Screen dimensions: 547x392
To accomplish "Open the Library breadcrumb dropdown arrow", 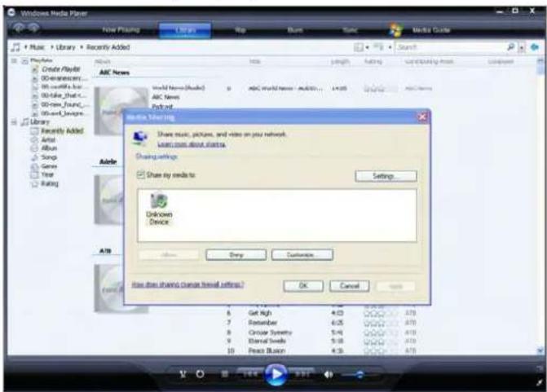I will [x=52, y=47].
